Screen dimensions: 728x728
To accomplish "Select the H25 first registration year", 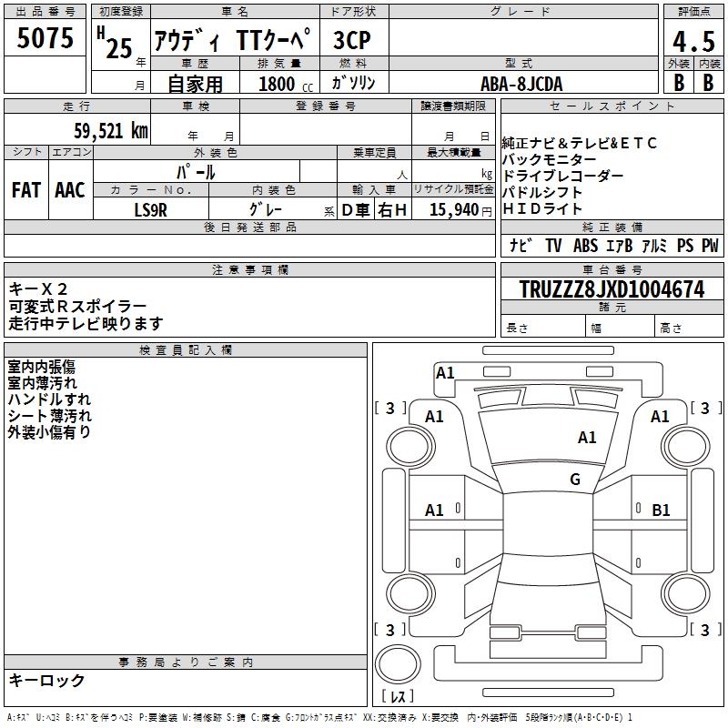I will [x=115, y=43].
